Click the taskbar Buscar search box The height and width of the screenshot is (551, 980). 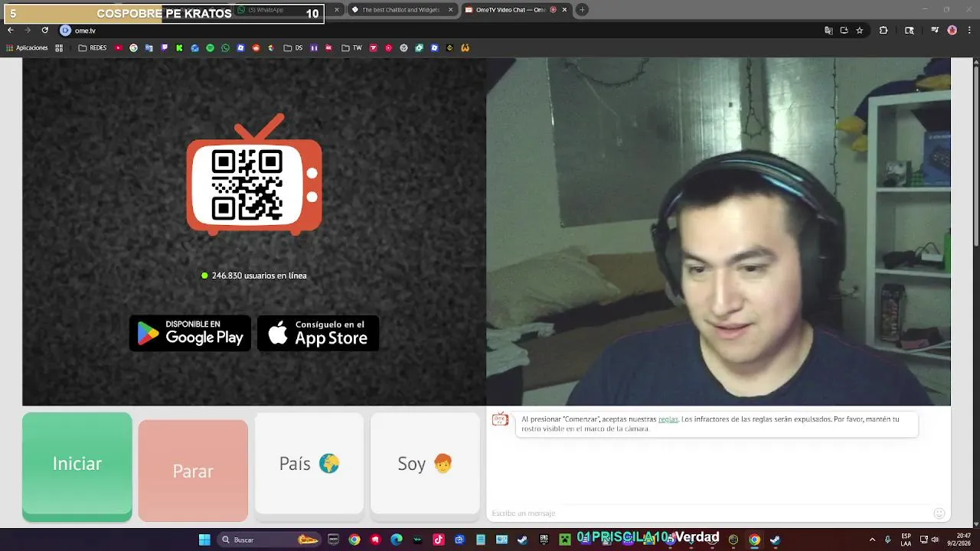pyautogui.click(x=268, y=540)
